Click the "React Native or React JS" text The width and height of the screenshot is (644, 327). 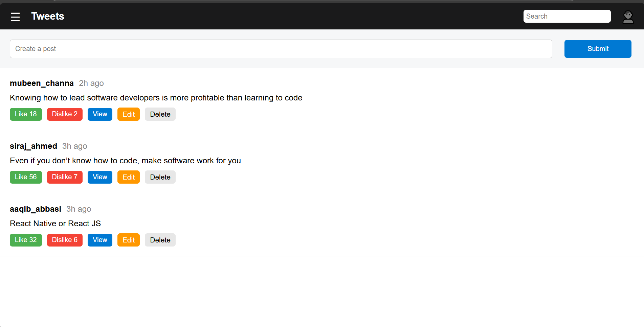click(55, 224)
